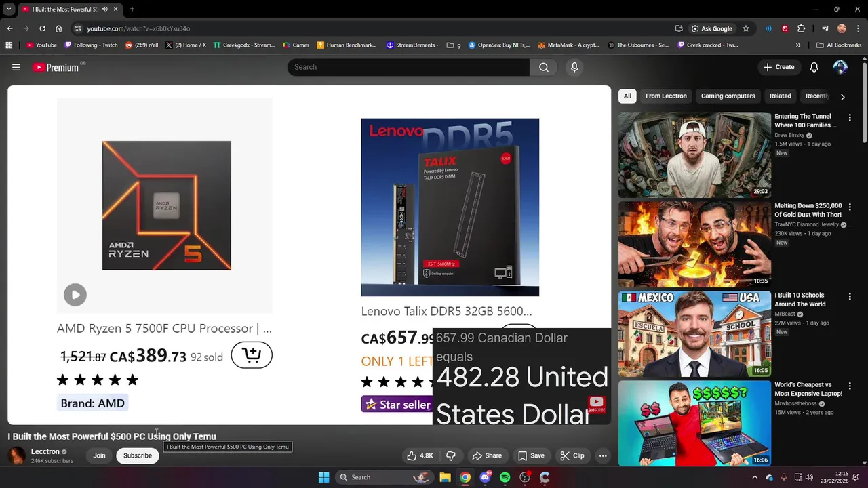This screenshot has height=488, width=868.
Task: Open the YouTube bookmark
Action: [x=41, y=45]
